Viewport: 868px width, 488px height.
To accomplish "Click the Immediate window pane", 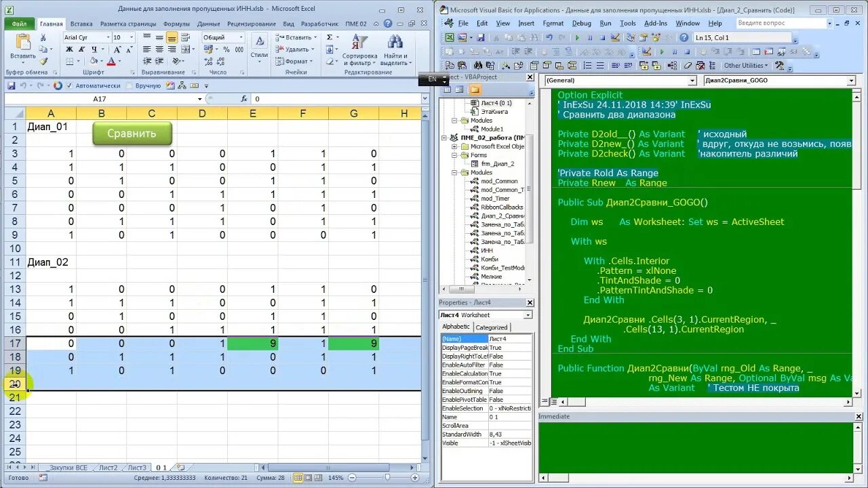I will click(695, 447).
